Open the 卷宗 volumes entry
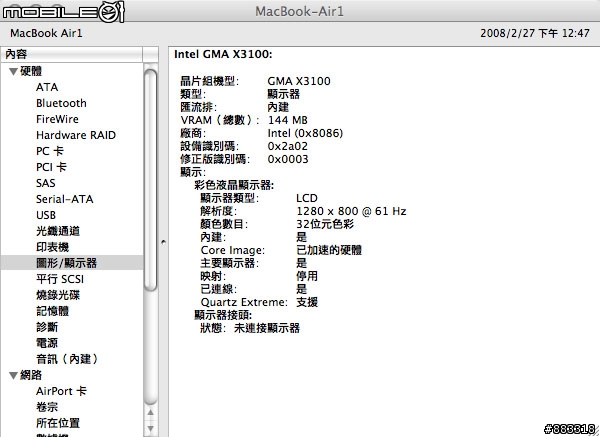Image resolution: width=600 pixels, height=437 pixels. [x=47, y=407]
